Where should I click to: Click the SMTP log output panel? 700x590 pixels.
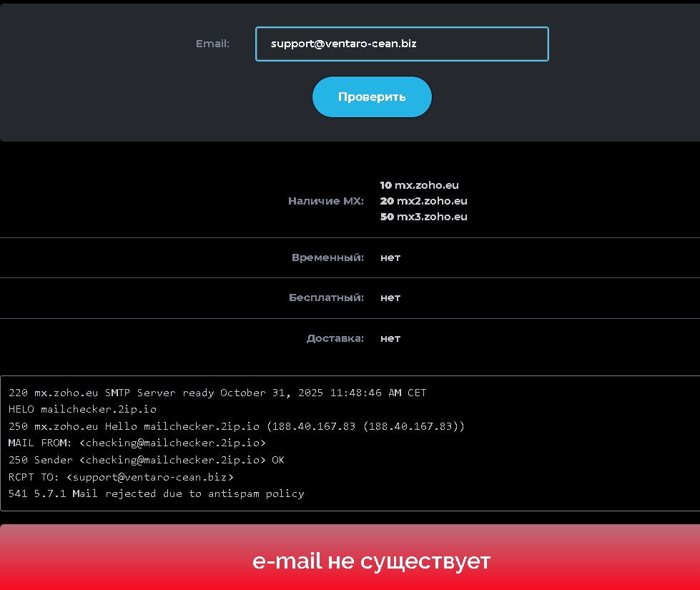pyautogui.click(x=350, y=443)
